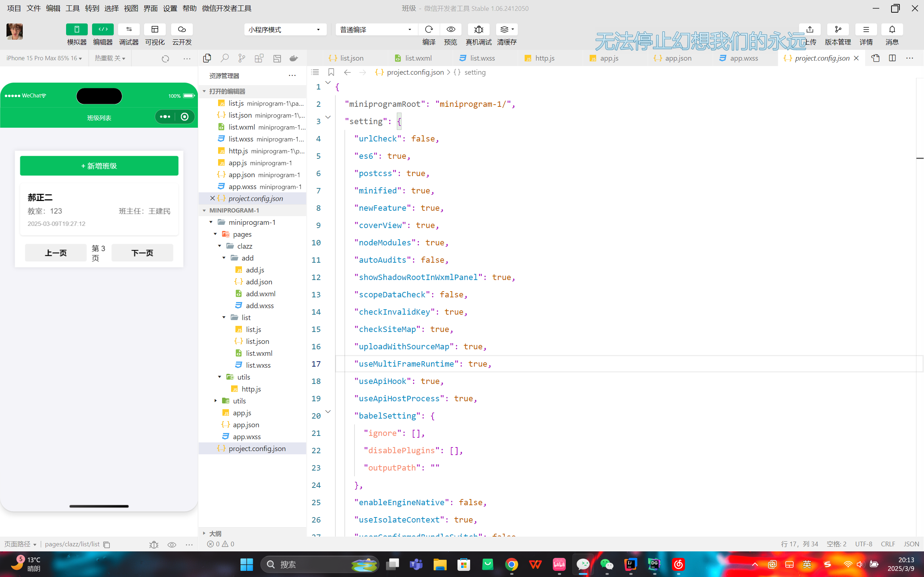The height and width of the screenshot is (577, 924).
Task: Click the compile (编译) refresh icon
Action: click(429, 29)
